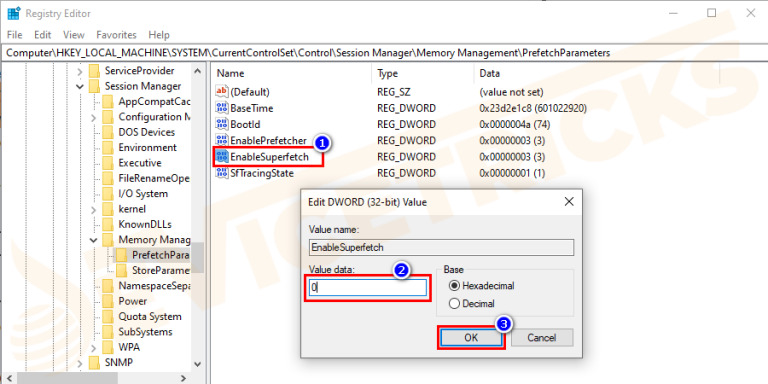The height and width of the screenshot is (384, 768).
Task: Click the PrefetchParameters folder icon
Action: pyautogui.click(x=121, y=255)
